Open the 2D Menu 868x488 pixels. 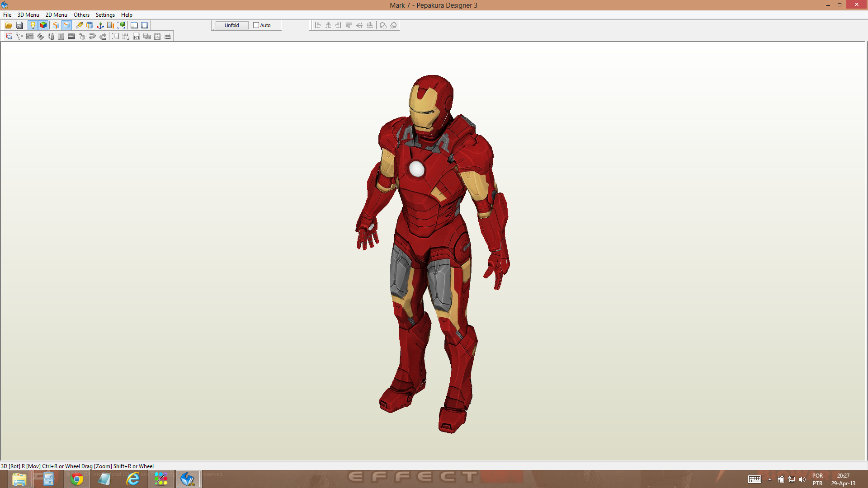click(x=57, y=15)
